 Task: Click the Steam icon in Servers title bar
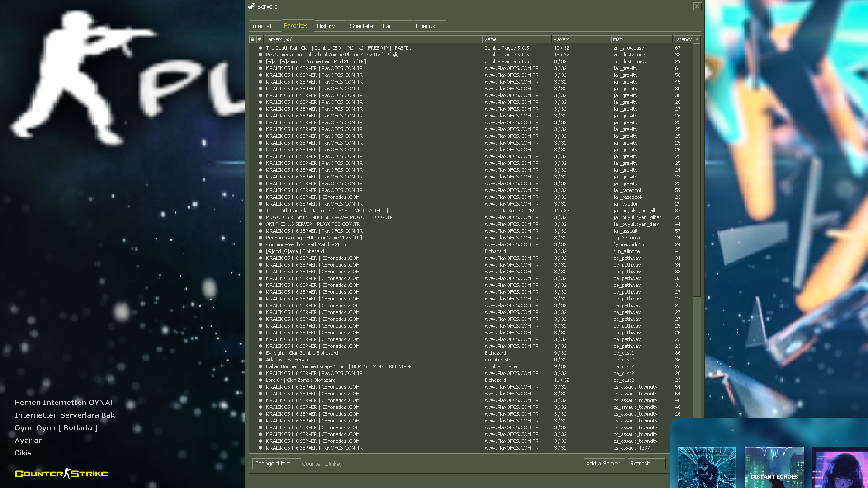tap(252, 6)
